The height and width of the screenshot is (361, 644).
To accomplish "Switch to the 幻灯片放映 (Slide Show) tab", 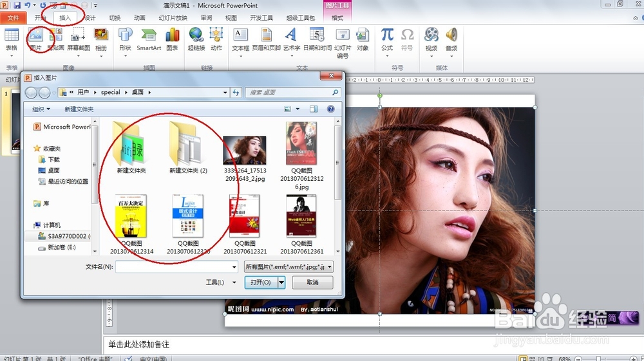I will tap(173, 17).
